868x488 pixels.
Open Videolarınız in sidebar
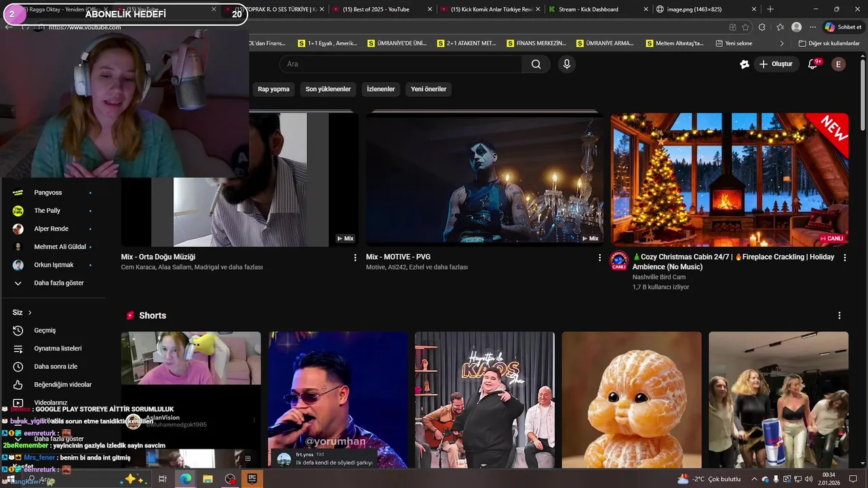tap(52, 403)
